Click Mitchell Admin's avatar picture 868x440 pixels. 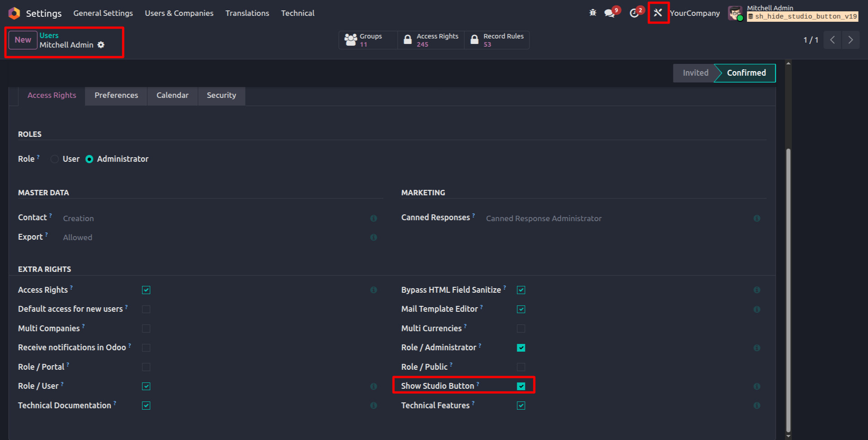pyautogui.click(x=735, y=13)
